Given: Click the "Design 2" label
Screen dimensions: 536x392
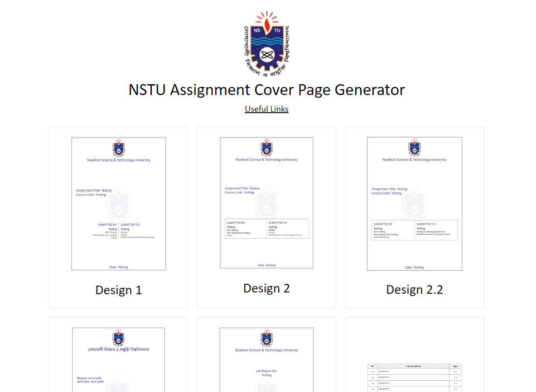Looking at the screenshot, I should tap(266, 288).
